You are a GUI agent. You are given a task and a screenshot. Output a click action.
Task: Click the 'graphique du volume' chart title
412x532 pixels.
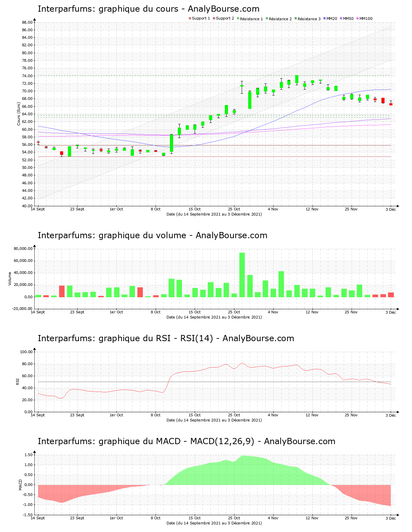[x=152, y=235]
